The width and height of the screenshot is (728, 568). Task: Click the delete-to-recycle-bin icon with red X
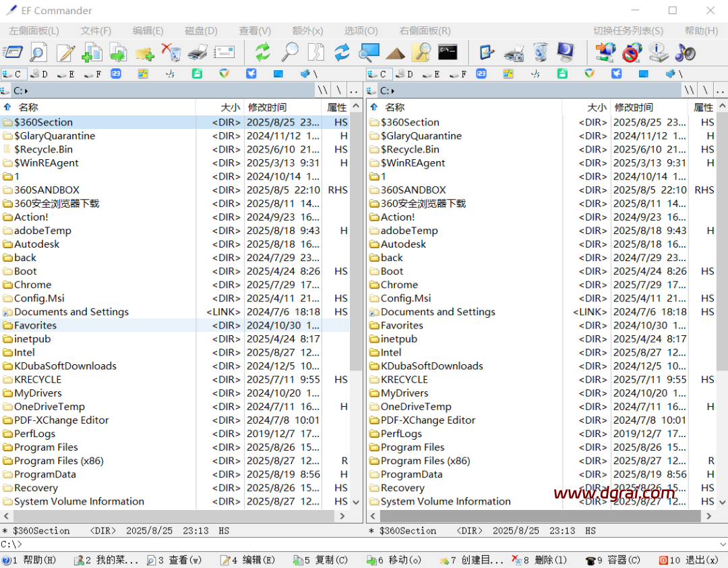pos(171,52)
